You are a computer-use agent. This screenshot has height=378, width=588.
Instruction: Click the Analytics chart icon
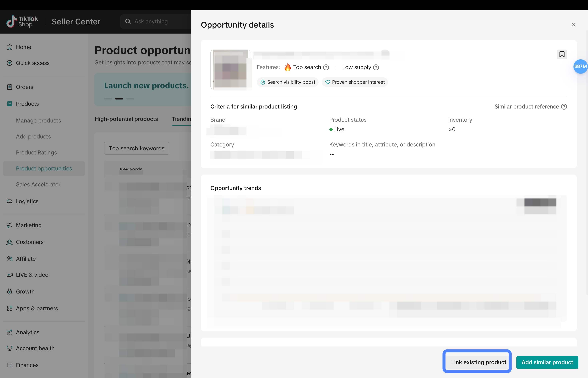pos(10,332)
